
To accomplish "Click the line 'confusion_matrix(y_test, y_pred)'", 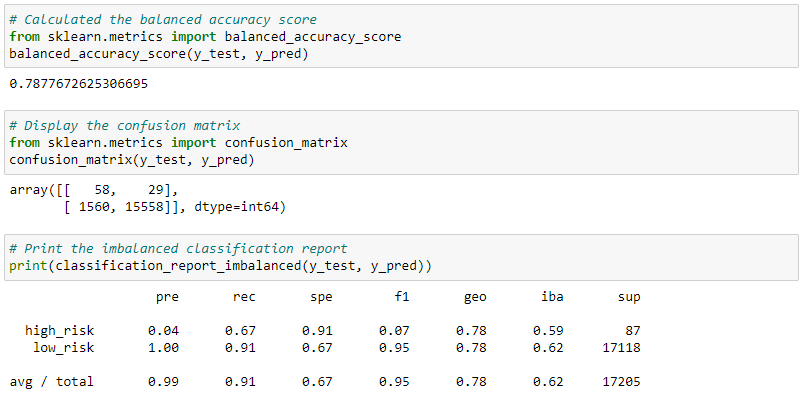I will [132, 160].
